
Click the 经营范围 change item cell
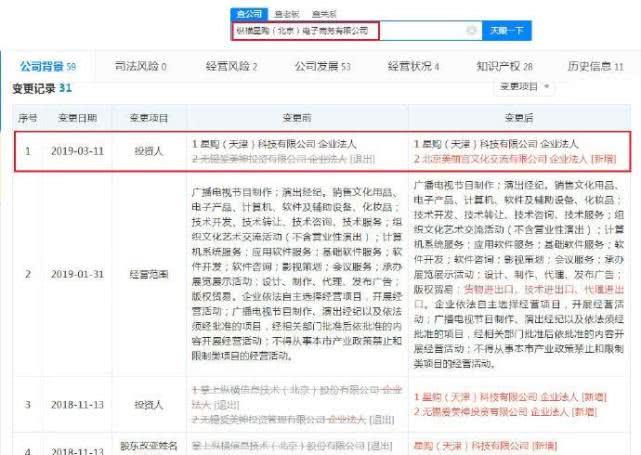click(x=149, y=274)
